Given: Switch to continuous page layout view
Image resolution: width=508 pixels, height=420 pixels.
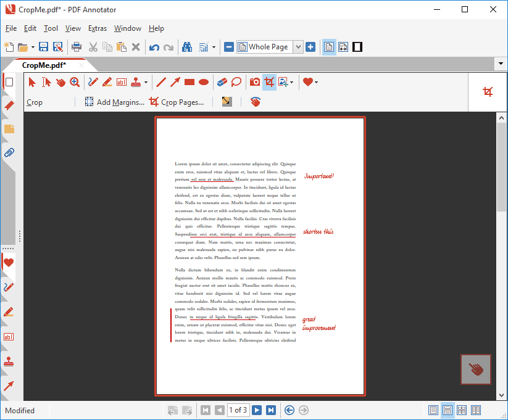Looking at the screenshot, I should [448, 410].
